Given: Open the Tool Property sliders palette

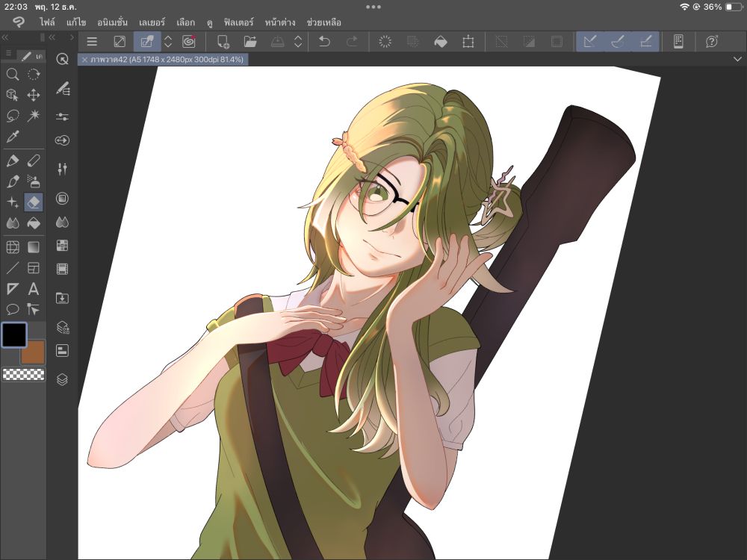Looking at the screenshot, I should pos(63,116).
